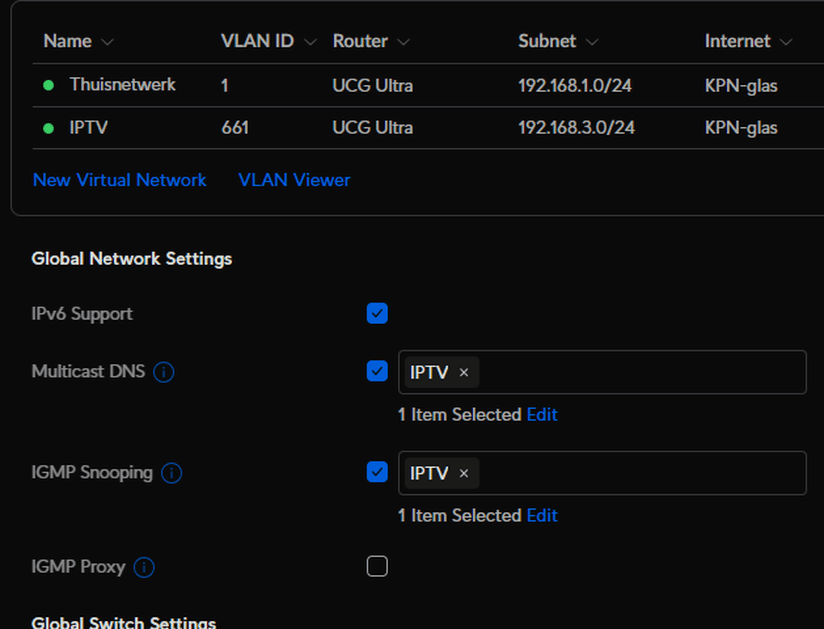
Task: Sort by the VLAN ID column header
Action: (257, 41)
